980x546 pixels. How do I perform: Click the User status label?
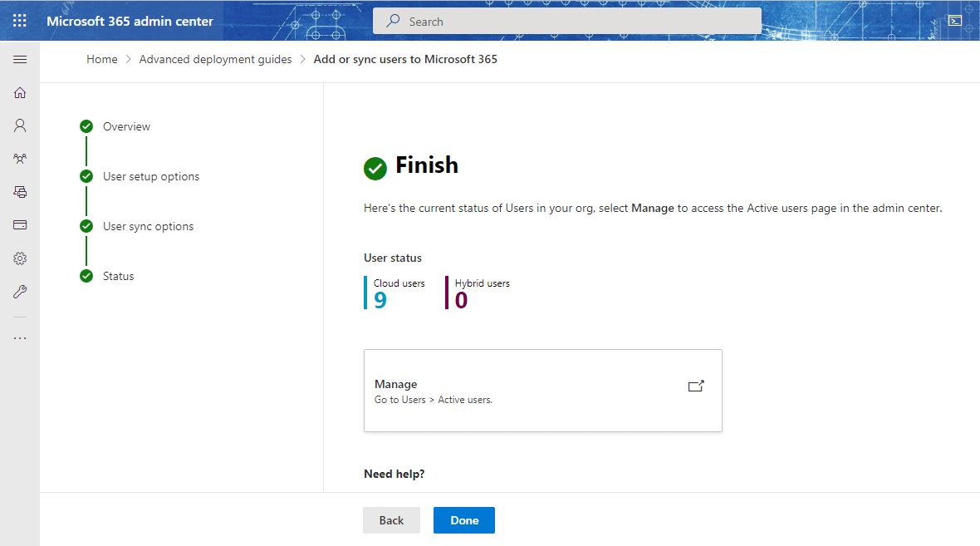393,258
